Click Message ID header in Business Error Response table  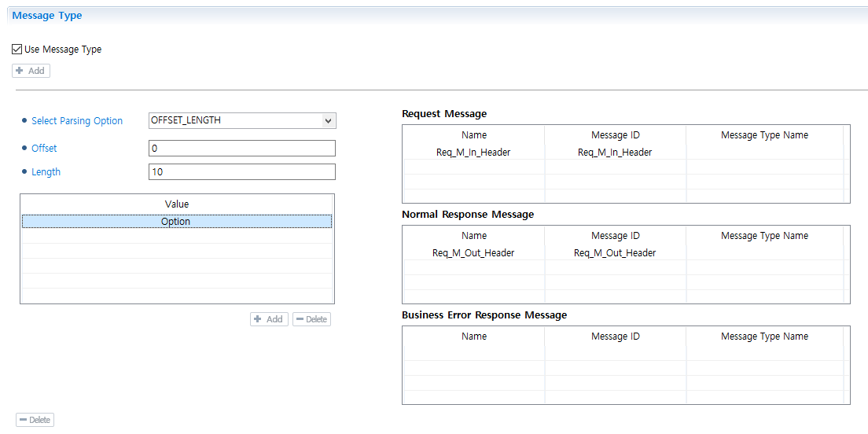616,337
